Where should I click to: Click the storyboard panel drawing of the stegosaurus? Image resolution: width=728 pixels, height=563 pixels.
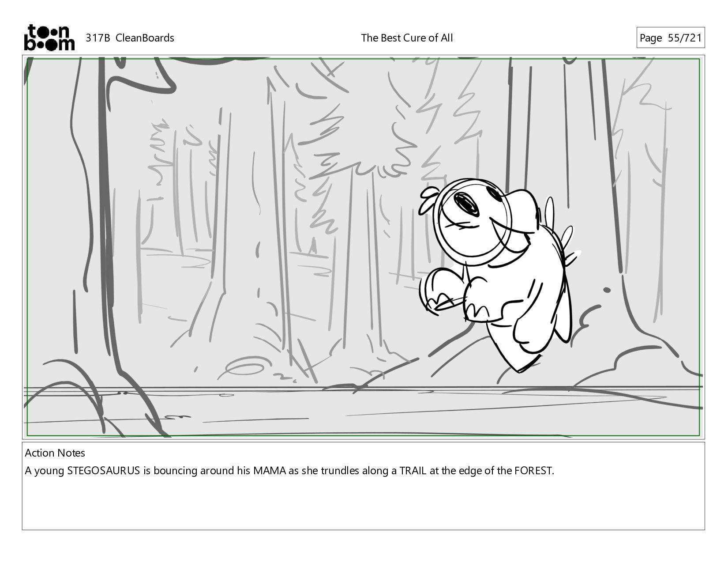pyautogui.click(x=499, y=275)
